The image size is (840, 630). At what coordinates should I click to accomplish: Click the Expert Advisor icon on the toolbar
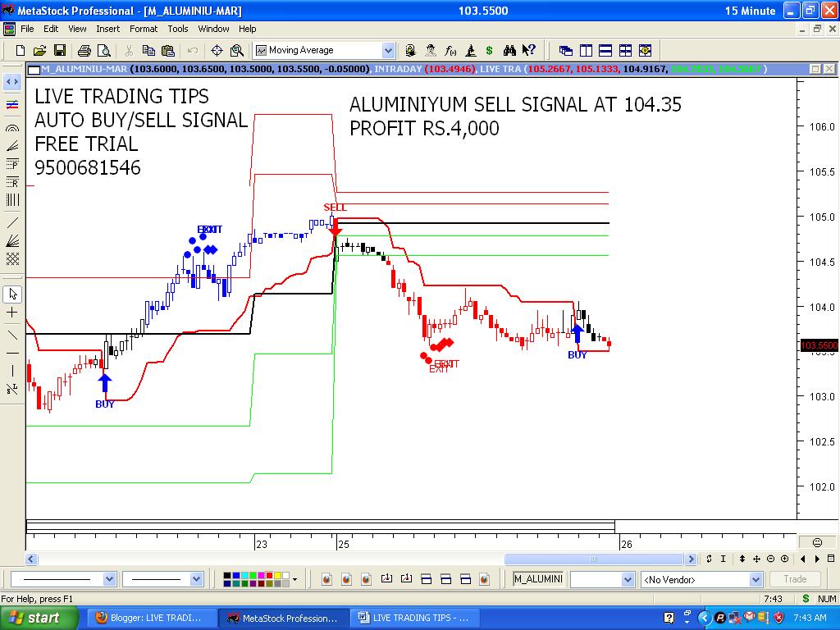coord(430,50)
